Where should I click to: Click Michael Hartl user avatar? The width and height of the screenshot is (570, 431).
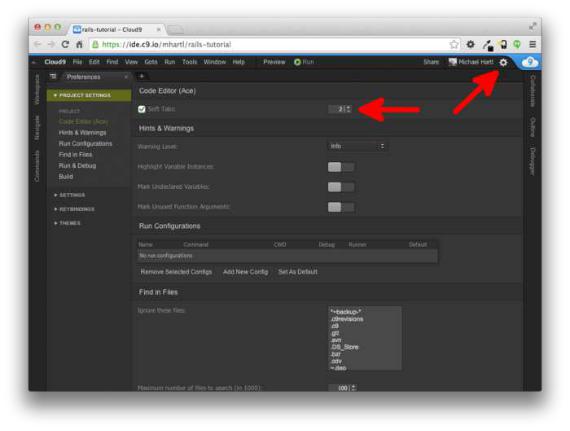[453, 62]
